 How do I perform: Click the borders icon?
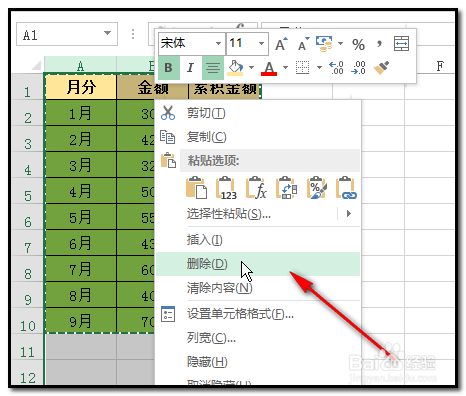coord(303,68)
